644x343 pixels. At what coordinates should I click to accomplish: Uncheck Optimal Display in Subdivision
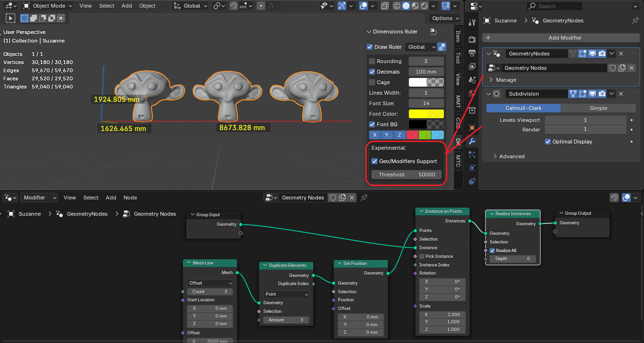[x=548, y=142]
